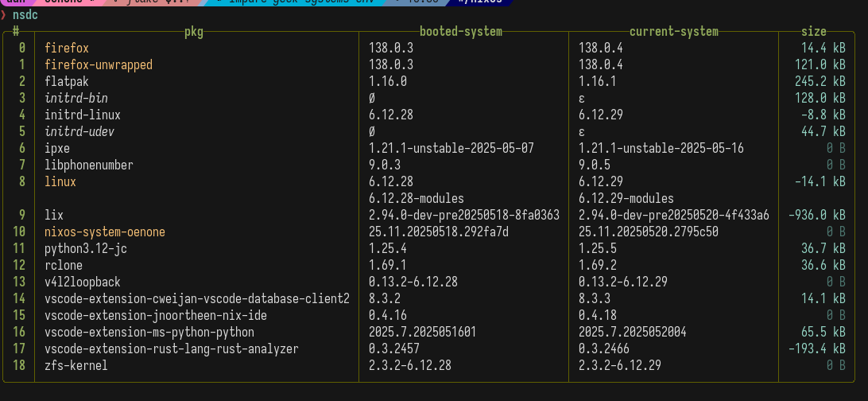868x401 pixels.
Task: Click rclone's booted version '1.69.1'
Action: [388, 265]
